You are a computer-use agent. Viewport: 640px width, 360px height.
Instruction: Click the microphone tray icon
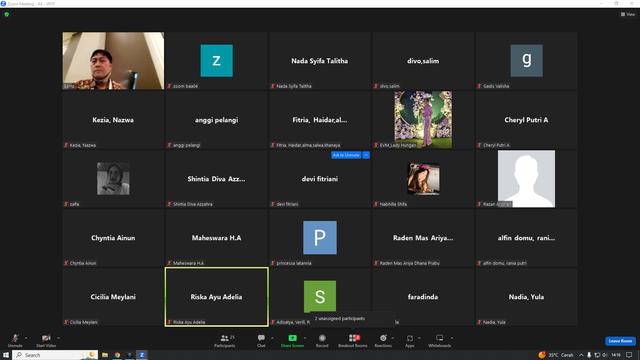pyautogui.click(x=589, y=355)
